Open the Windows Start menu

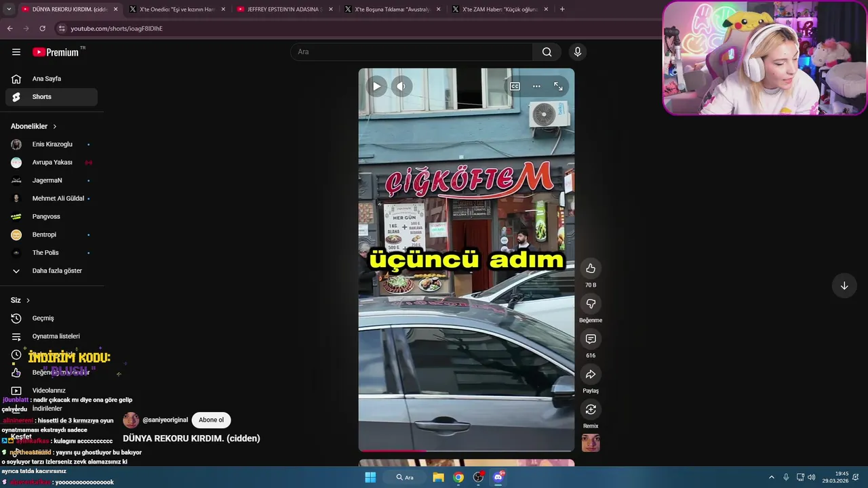[370, 477]
